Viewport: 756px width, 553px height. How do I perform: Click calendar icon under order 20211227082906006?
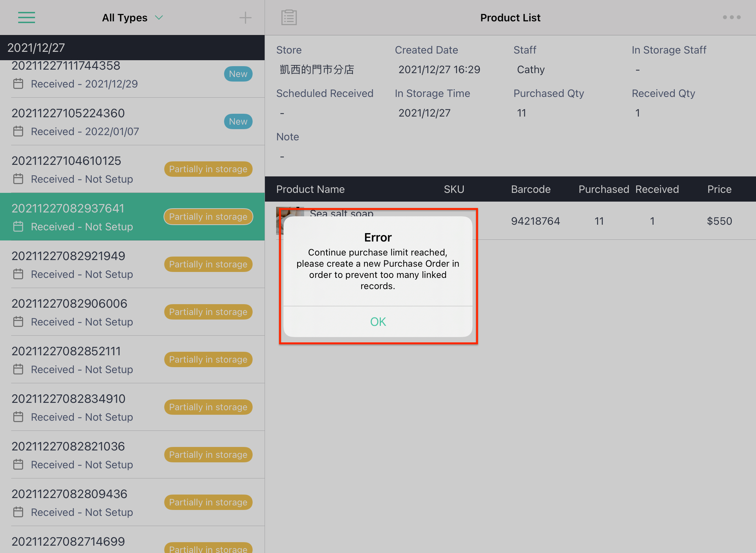point(18,322)
